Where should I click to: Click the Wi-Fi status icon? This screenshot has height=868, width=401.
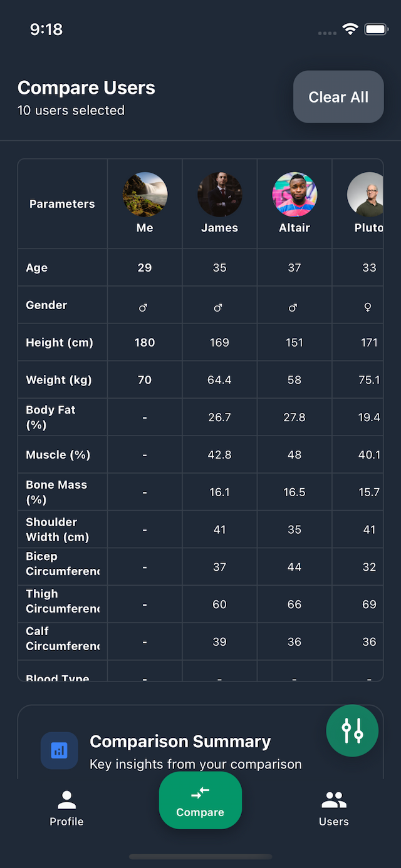(x=350, y=29)
